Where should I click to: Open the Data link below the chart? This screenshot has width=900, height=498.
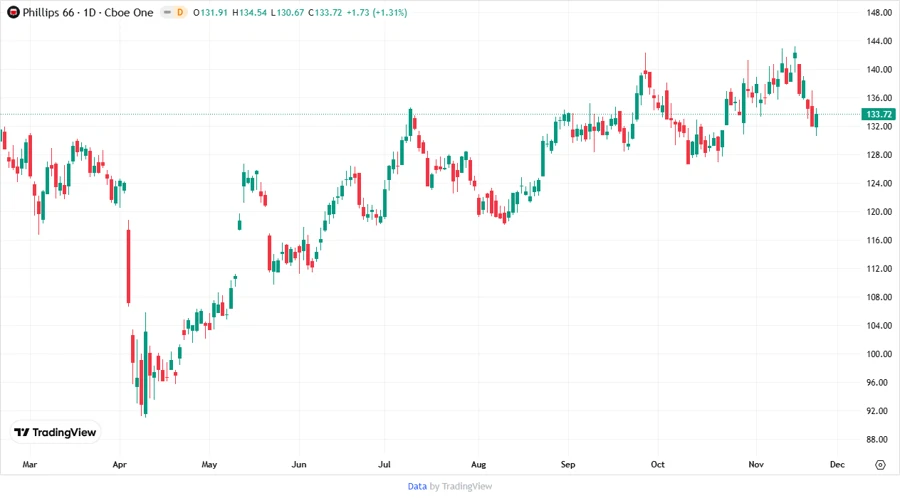point(417,487)
